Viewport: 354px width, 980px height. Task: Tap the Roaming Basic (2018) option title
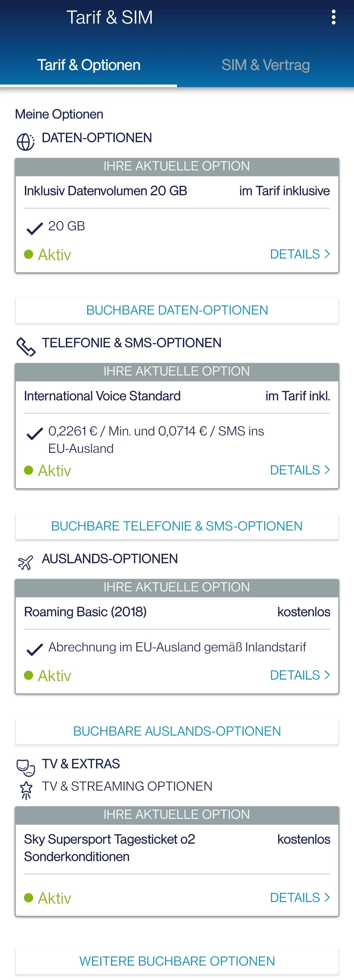(x=85, y=612)
